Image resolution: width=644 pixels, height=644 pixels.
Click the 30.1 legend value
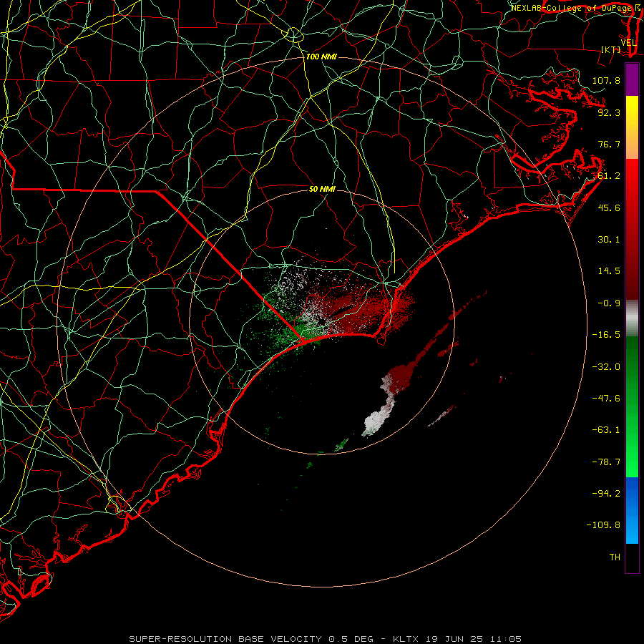click(609, 240)
